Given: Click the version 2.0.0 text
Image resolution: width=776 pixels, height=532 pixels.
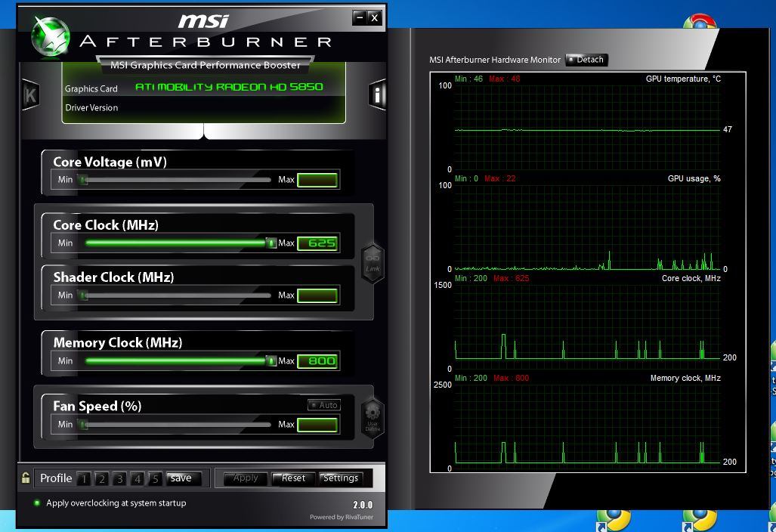Looking at the screenshot, I should 363,505.
